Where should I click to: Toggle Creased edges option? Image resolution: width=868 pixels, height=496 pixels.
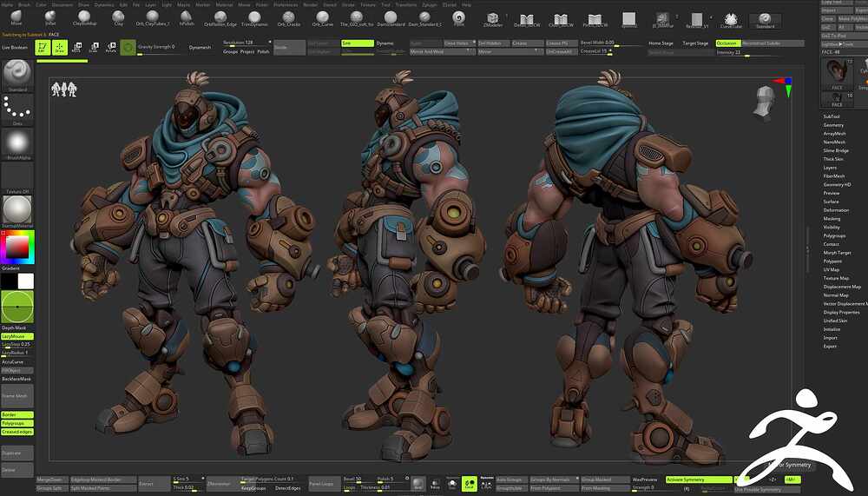(x=17, y=431)
